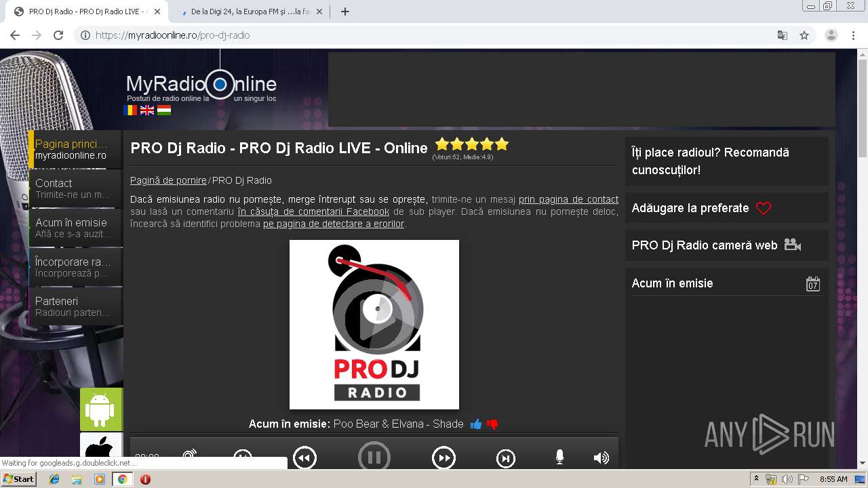Open Încorporare radio side menu item
Screen dimensions: 868x488
tap(75, 267)
